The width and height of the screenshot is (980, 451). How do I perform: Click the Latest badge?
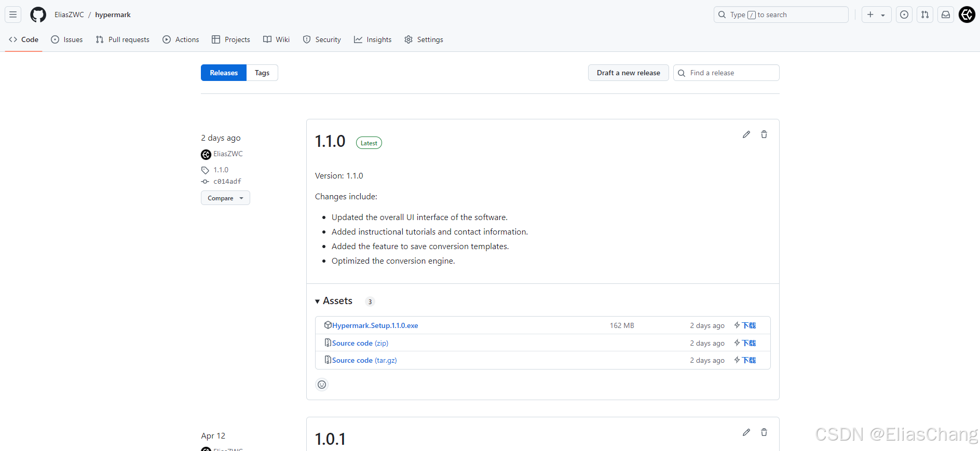click(x=369, y=143)
